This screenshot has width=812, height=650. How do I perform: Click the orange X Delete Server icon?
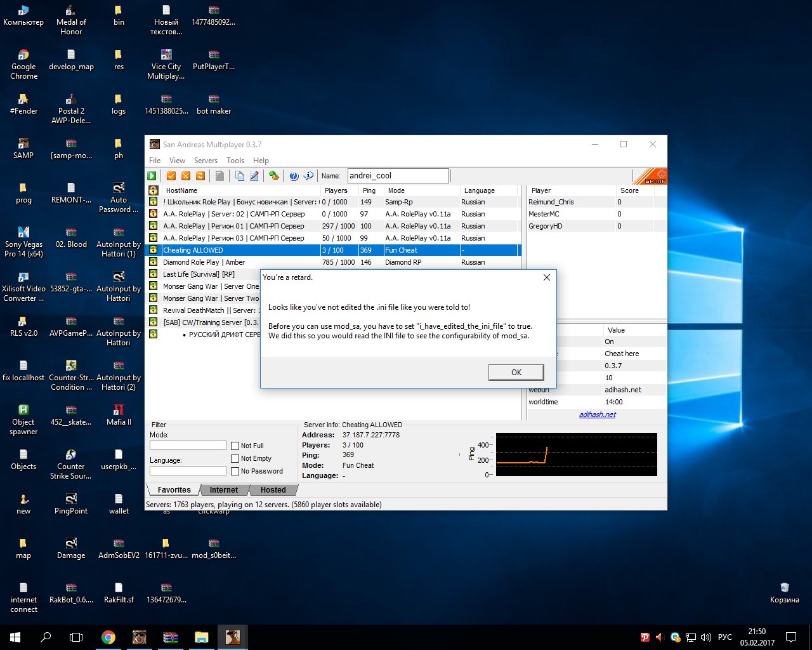click(186, 176)
